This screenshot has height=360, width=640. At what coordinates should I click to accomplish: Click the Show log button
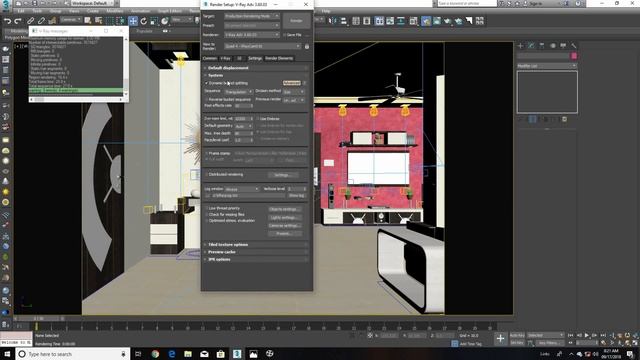tap(297, 196)
